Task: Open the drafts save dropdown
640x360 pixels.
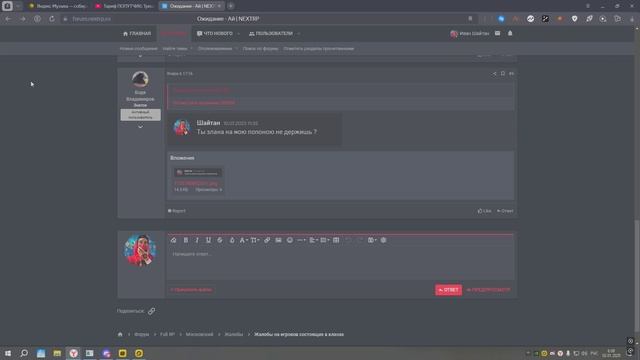Action: pyautogui.click(x=371, y=240)
